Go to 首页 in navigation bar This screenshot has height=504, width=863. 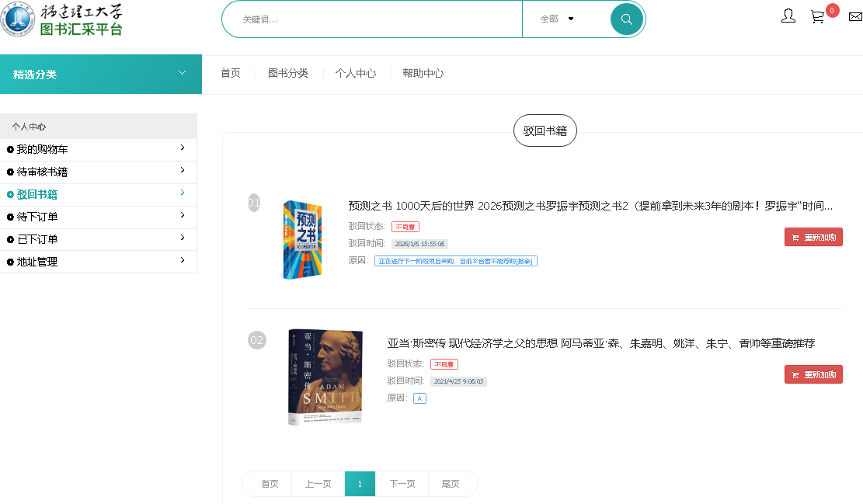tap(230, 73)
